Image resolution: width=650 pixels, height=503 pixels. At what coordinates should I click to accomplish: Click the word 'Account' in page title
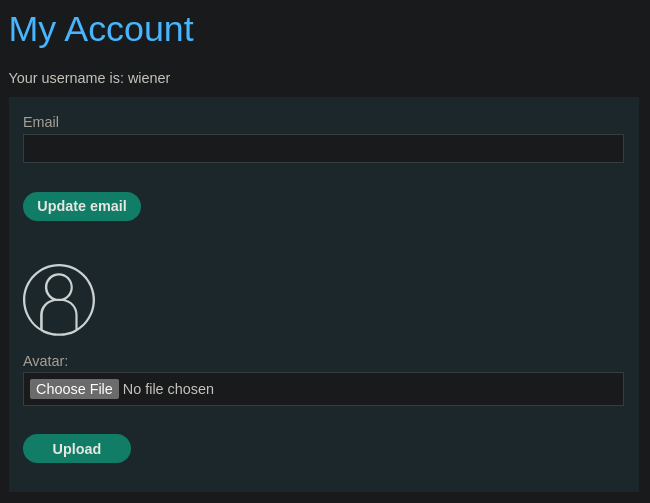[129, 29]
